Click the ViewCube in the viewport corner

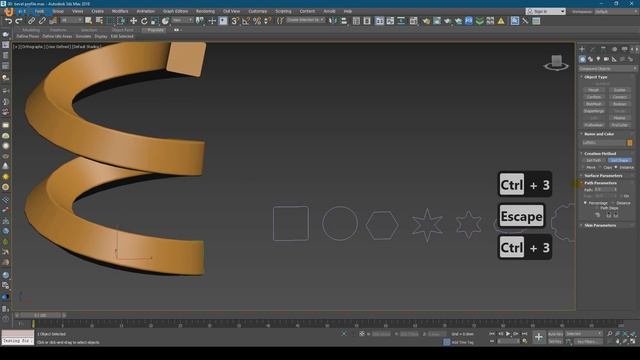point(556,62)
